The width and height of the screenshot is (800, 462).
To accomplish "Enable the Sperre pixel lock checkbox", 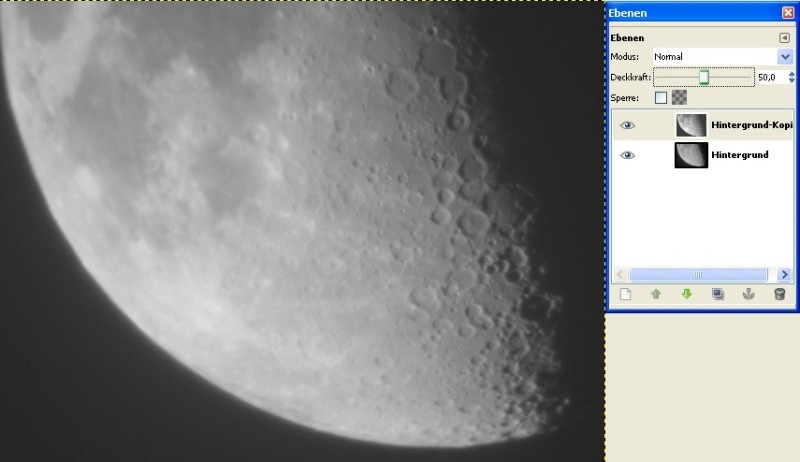I will [661, 97].
